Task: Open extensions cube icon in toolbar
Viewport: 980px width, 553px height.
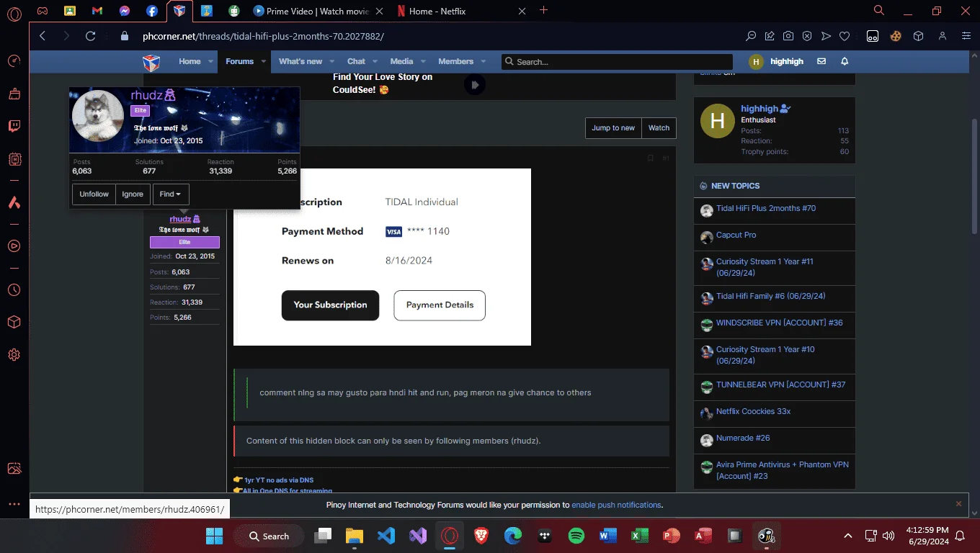Action: click(918, 36)
